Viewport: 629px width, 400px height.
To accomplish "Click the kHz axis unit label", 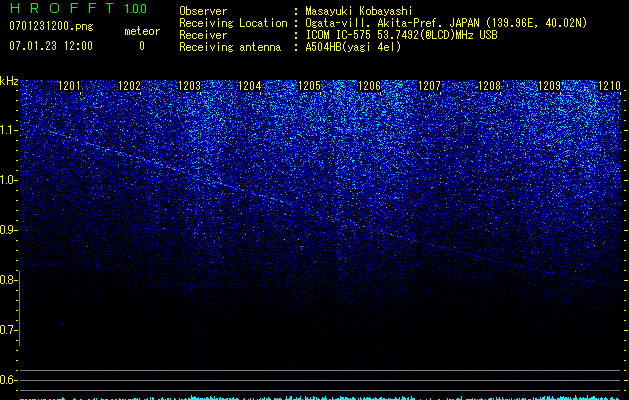I will 9,81.
